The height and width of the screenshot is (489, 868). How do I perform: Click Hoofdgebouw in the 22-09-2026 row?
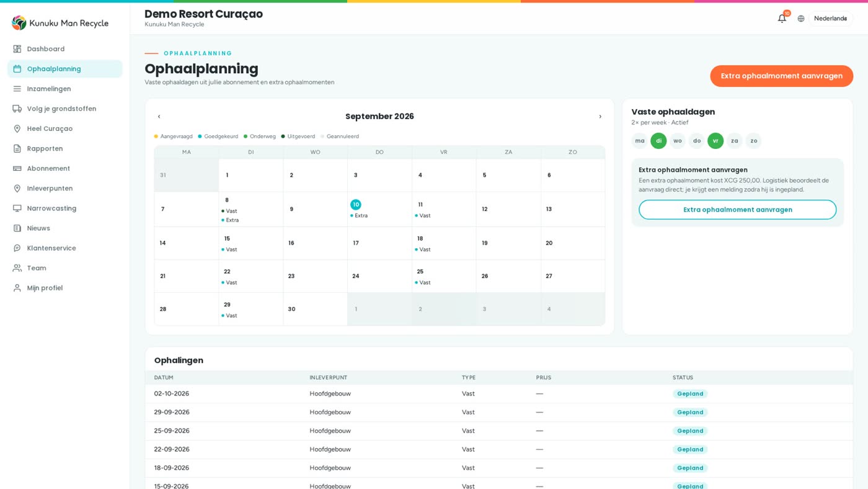[x=330, y=449]
